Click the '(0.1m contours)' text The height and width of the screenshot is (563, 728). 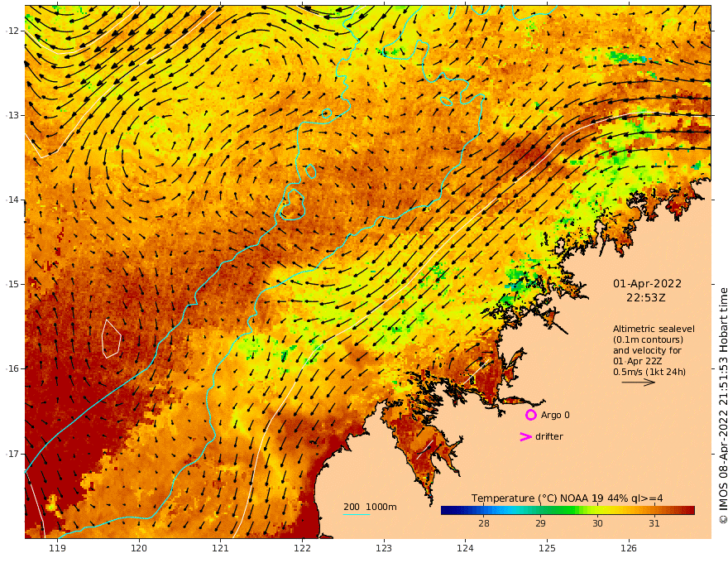[648, 339]
